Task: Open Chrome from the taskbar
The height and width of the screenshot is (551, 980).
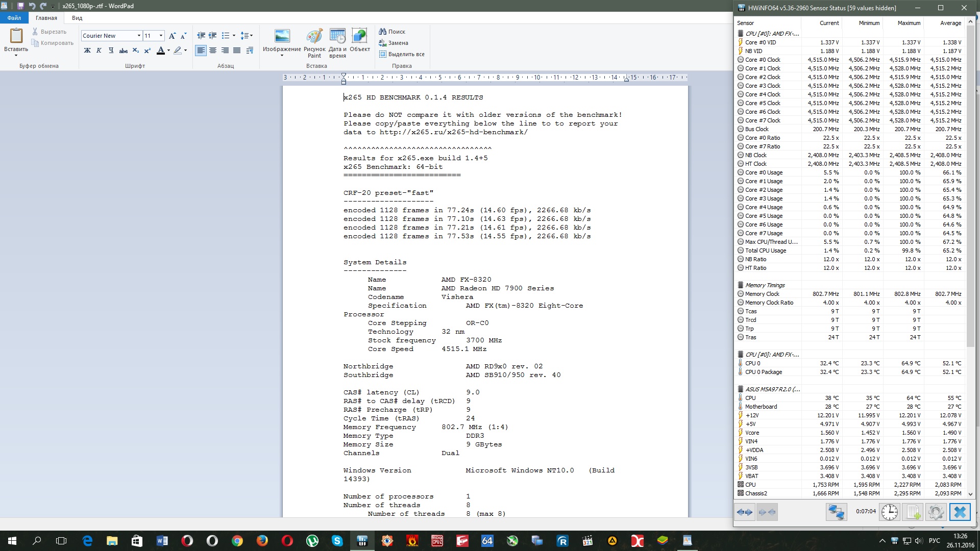Action: pos(237,541)
